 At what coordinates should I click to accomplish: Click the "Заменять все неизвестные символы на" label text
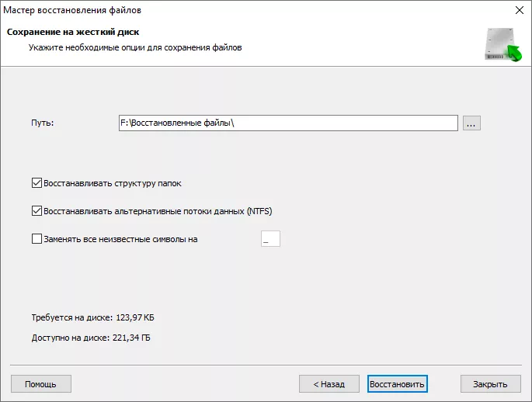coord(121,239)
